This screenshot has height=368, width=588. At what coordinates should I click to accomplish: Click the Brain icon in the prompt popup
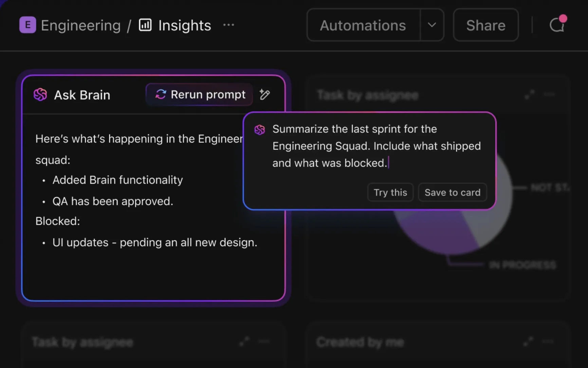[260, 130]
